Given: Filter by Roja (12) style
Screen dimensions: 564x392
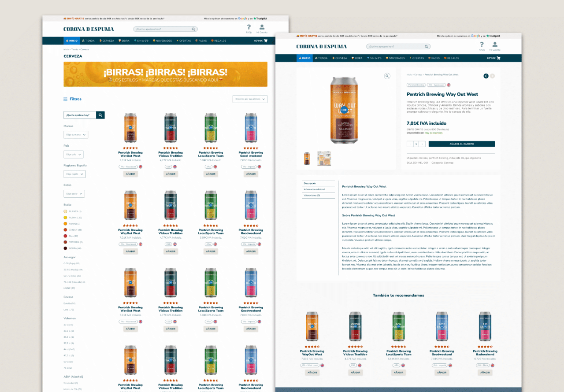Looking at the screenshot, I should [74, 236].
